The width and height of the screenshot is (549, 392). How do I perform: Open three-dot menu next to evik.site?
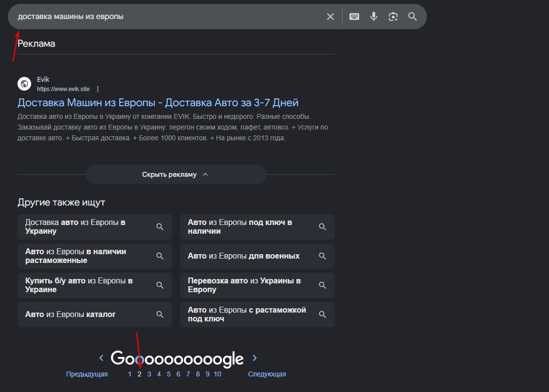tap(98, 89)
